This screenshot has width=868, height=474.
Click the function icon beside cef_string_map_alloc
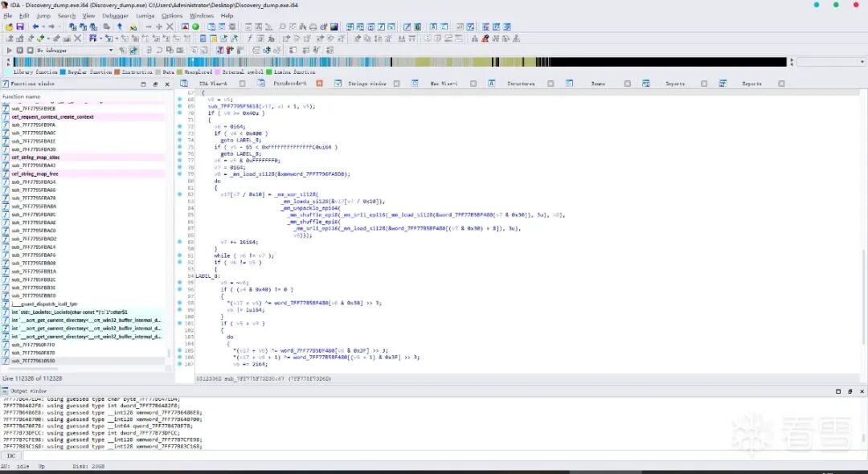coord(6,157)
